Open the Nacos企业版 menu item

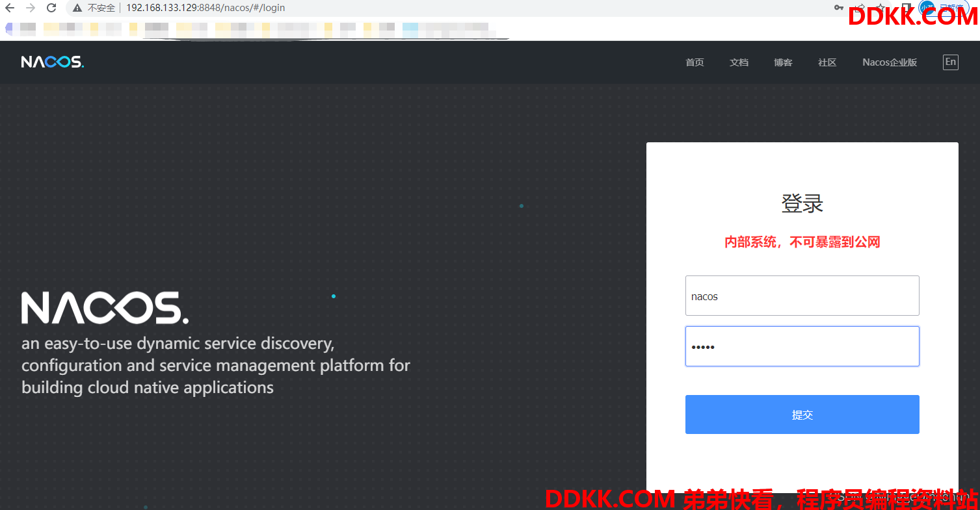[890, 62]
